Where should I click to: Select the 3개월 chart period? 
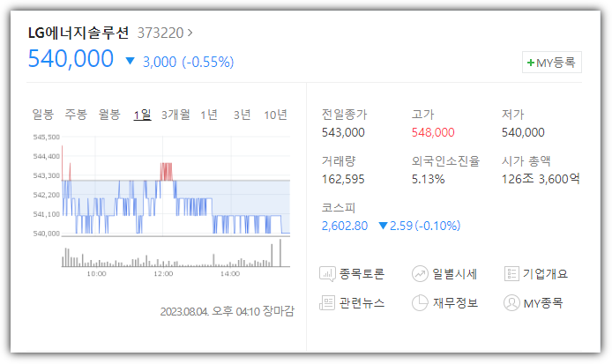coord(175,115)
